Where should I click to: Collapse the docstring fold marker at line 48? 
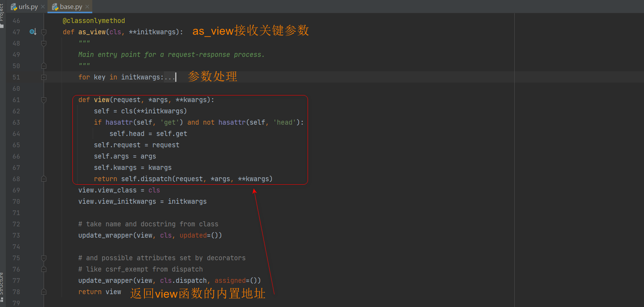click(44, 43)
